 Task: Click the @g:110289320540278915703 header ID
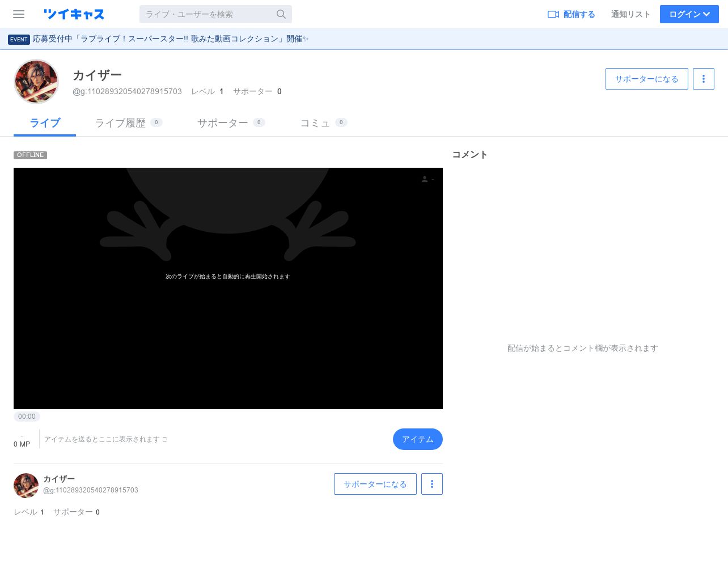coord(127,91)
